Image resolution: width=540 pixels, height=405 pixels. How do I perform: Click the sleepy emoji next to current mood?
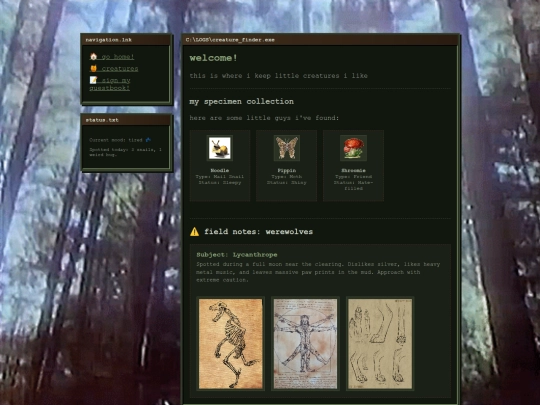pyautogui.click(x=148, y=140)
